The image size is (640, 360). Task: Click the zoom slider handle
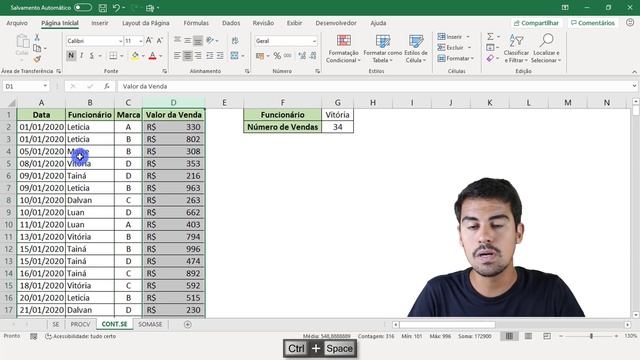[591, 336]
